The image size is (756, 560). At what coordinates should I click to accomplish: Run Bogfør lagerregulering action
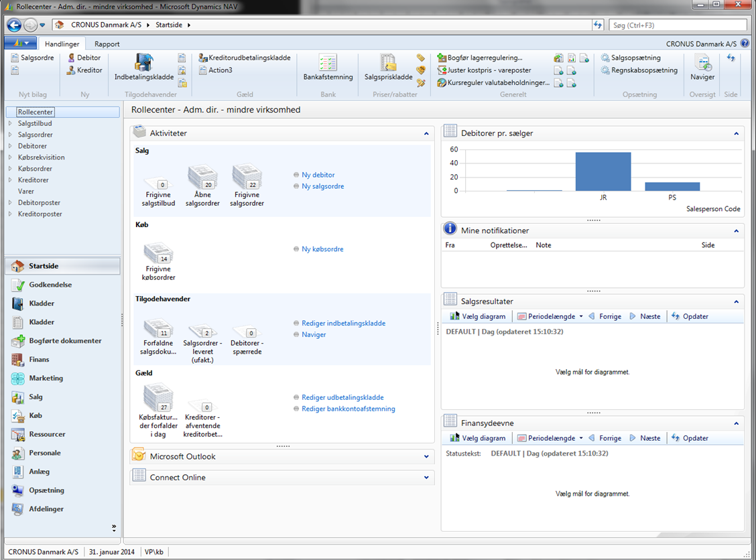(480, 58)
